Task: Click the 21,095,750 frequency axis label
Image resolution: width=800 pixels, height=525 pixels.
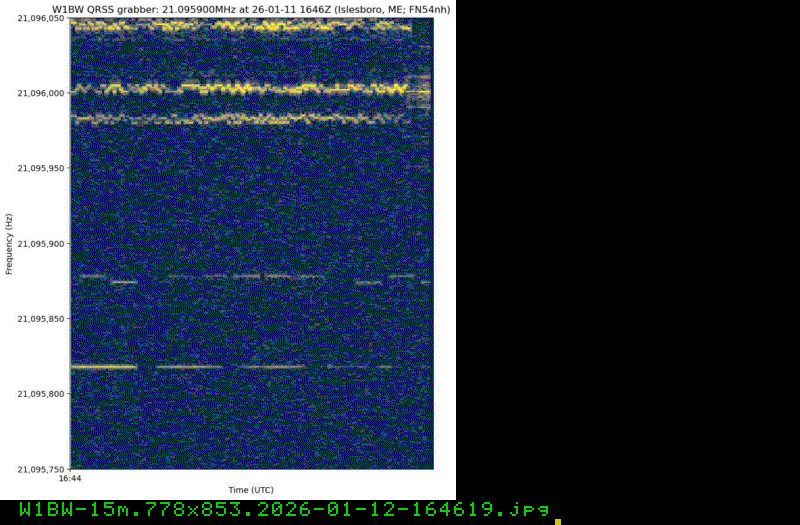Action: (x=41, y=469)
